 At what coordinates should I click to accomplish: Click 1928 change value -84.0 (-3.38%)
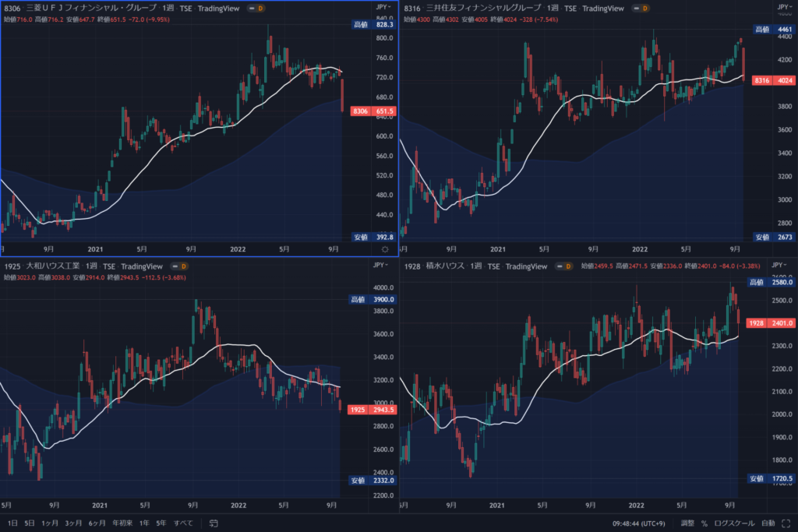740,266
